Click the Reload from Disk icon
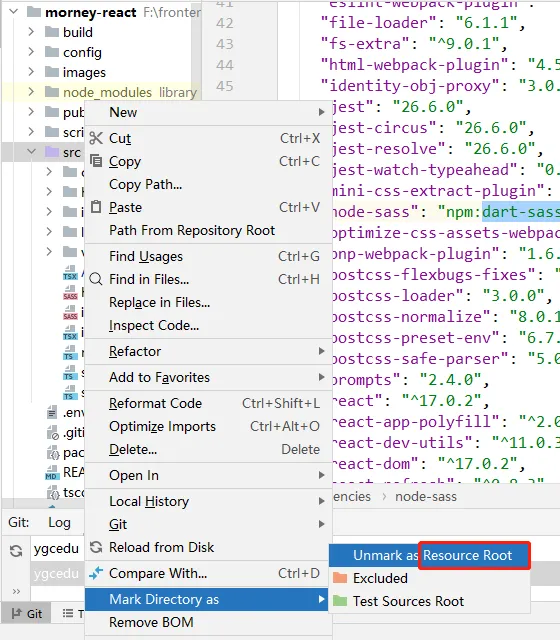The image size is (560, 640). pos(96,547)
